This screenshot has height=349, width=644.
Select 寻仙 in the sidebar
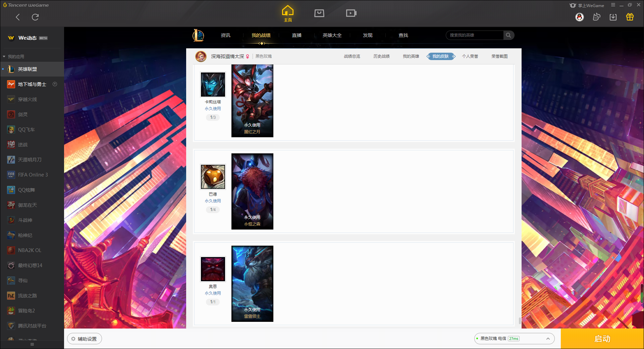tap(32, 281)
